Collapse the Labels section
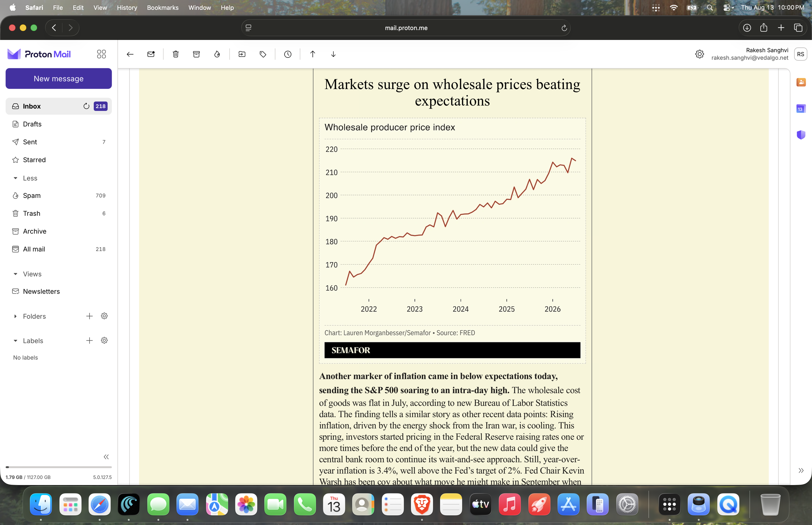The height and width of the screenshot is (525, 812). click(x=15, y=341)
